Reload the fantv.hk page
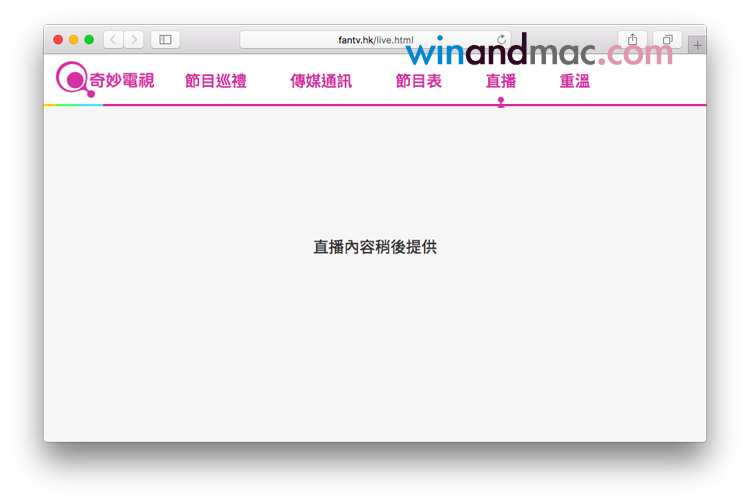The width and height of the screenshot is (750, 504). click(501, 40)
